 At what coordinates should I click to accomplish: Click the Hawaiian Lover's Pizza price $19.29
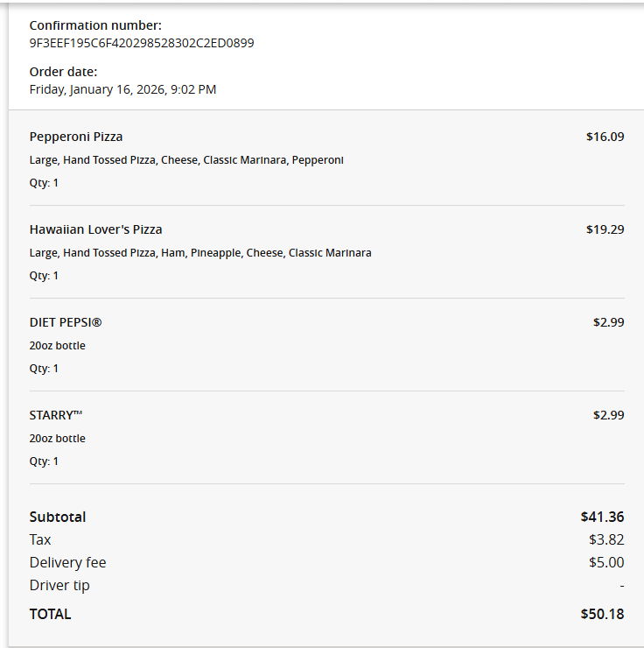pyautogui.click(x=605, y=229)
